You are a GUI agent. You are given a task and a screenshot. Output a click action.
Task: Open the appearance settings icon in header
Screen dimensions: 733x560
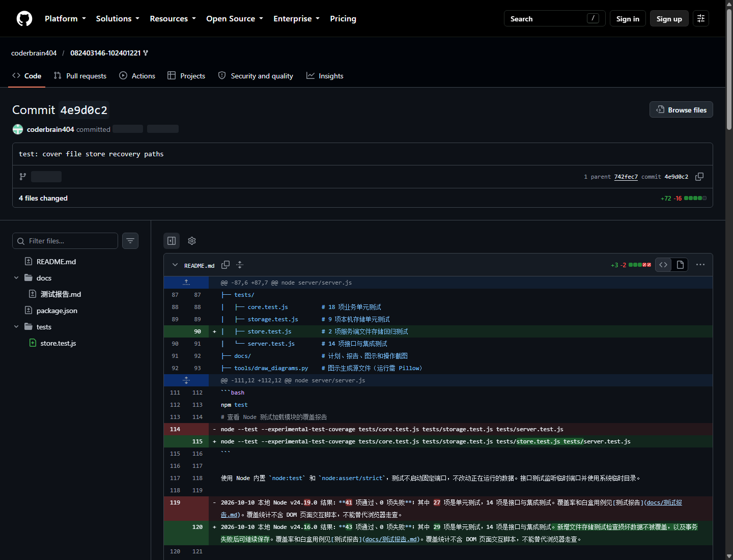tap(701, 19)
